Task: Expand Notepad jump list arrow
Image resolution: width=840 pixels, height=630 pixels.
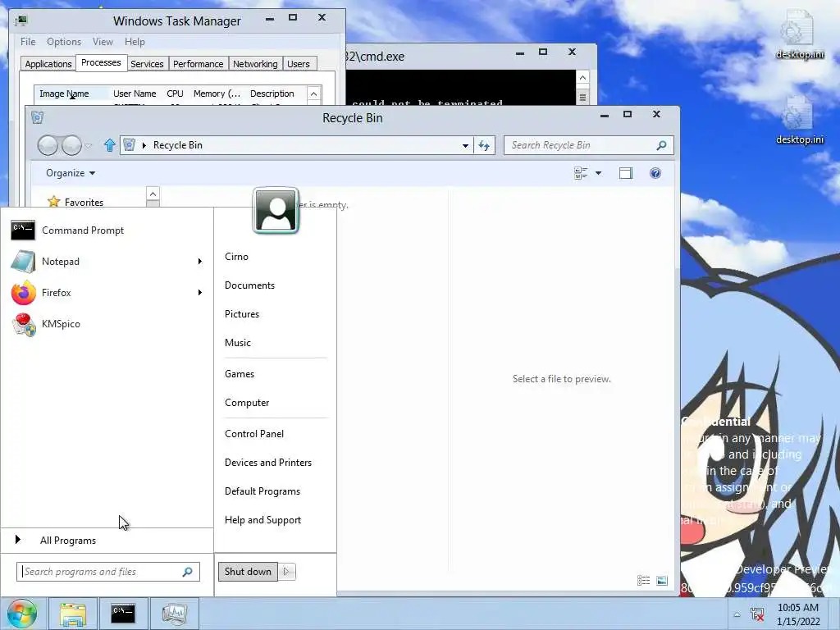Action: pos(200,262)
